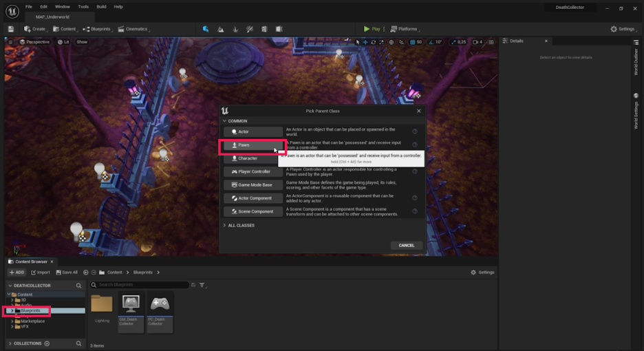Open the Edit menu
Image resolution: width=644 pixels, height=351 pixels.
[43, 7]
